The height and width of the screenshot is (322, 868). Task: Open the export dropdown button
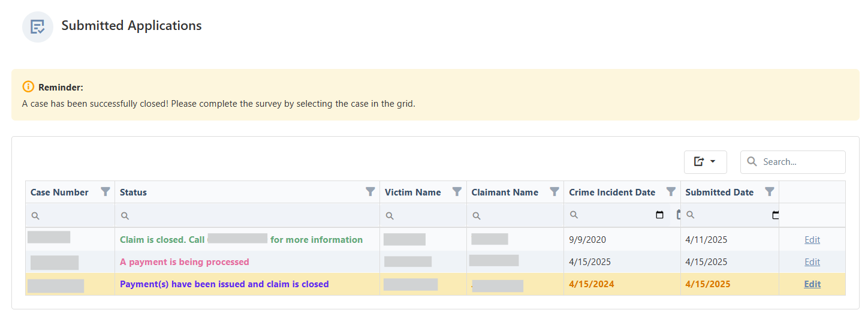(705, 162)
